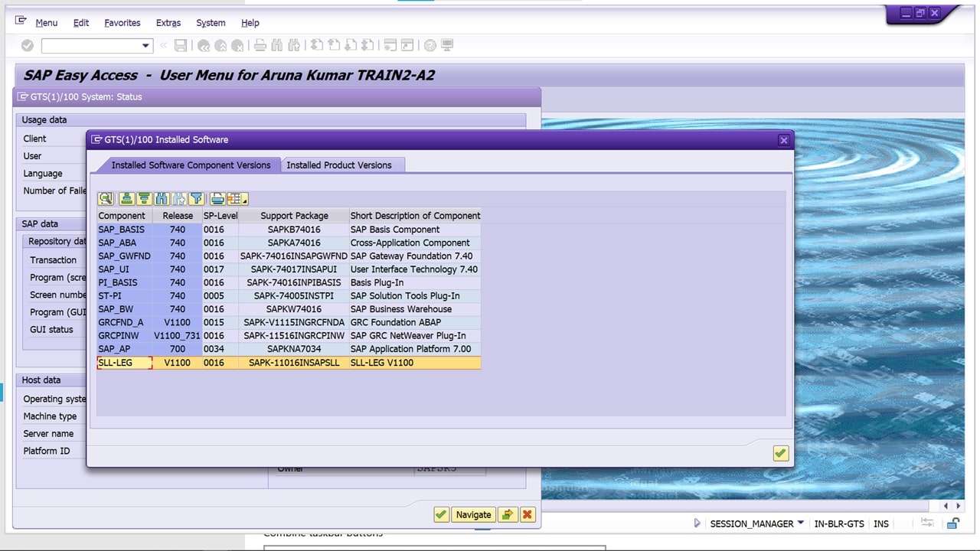Confirm System Status dialog with green check

pyautogui.click(x=441, y=514)
